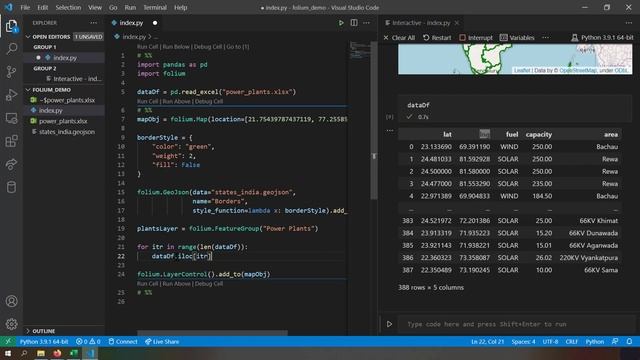Open the Help menu

click(180, 7)
